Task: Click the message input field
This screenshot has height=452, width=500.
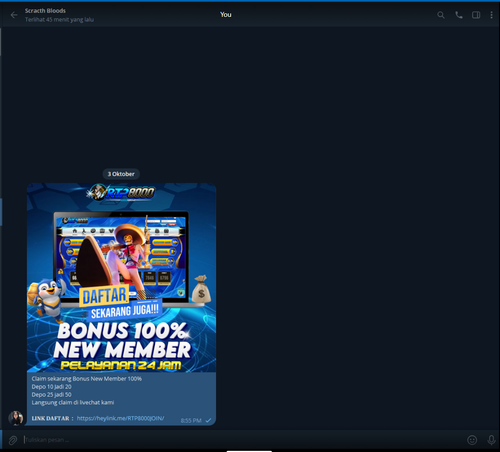Action: [x=243, y=440]
